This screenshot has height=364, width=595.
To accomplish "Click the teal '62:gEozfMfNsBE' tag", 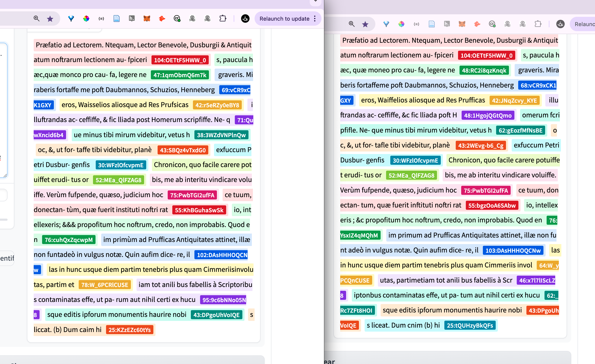I will (521, 130).
